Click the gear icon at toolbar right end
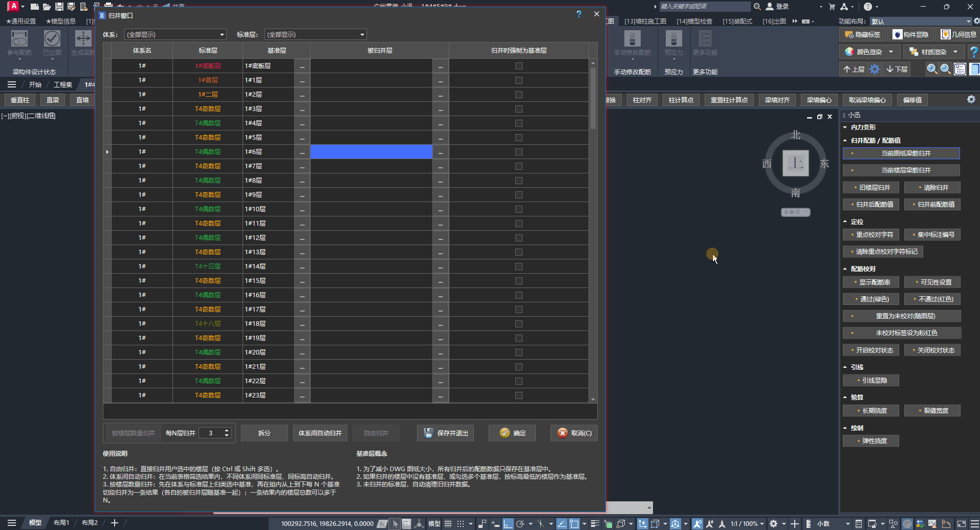The height and width of the screenshot is (530, 980). (971, 100)
